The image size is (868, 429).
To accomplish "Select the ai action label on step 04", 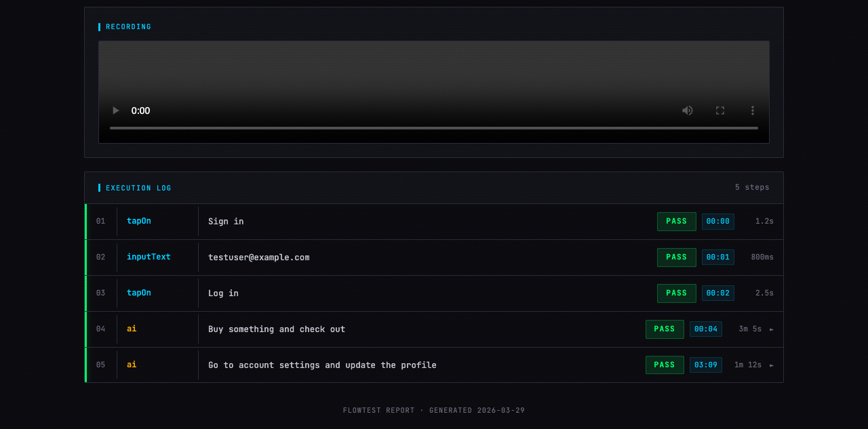I will (132, 329).
